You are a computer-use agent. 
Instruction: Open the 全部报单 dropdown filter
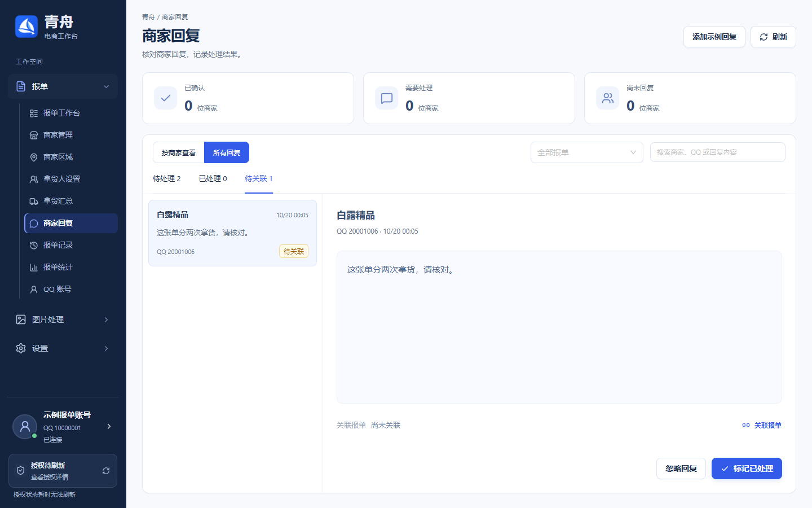587,152
